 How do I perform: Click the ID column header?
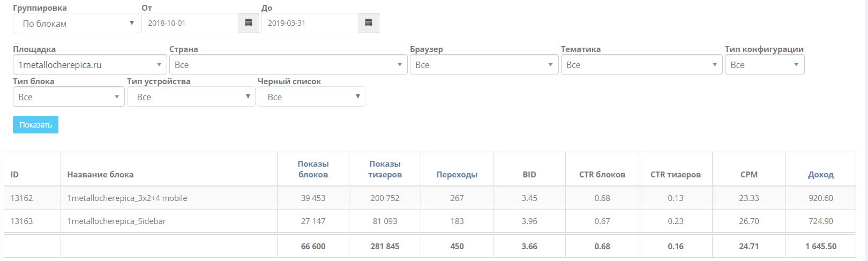coord(14,175)
